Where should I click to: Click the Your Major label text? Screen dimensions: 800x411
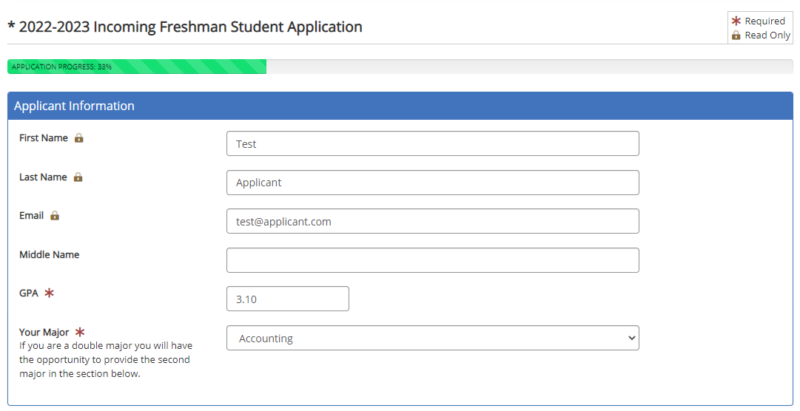coord(44,331)
